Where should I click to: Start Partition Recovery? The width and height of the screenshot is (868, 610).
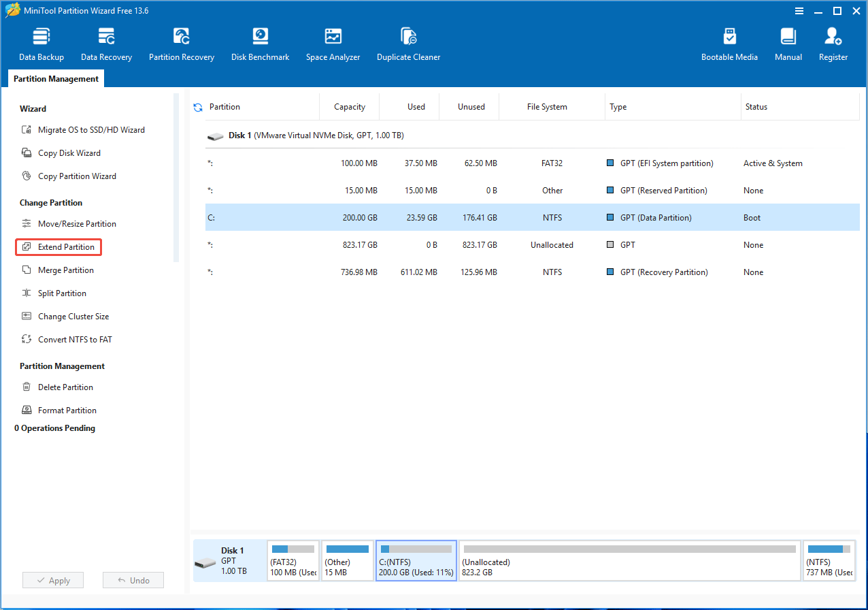[181, 42]
